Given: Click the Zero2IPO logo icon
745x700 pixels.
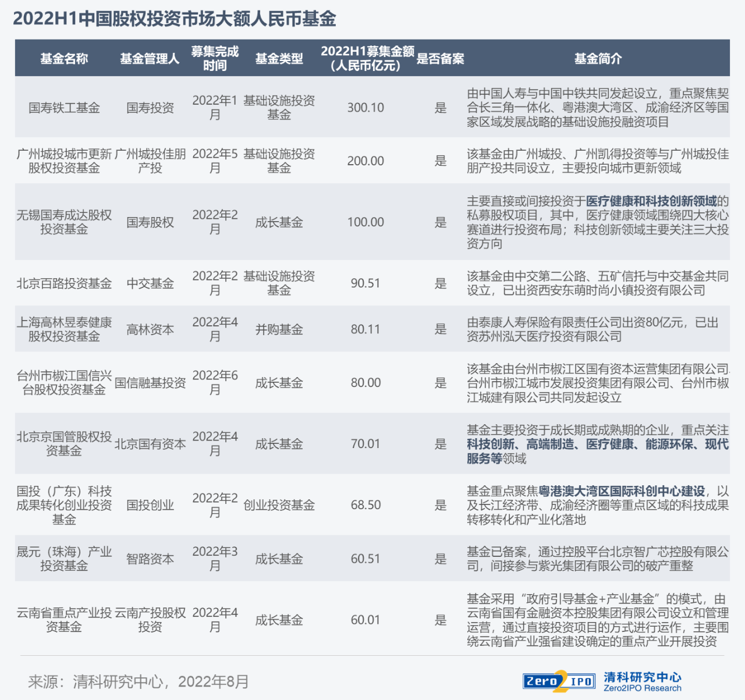Looking at the screenshot, I should [559, 681].
